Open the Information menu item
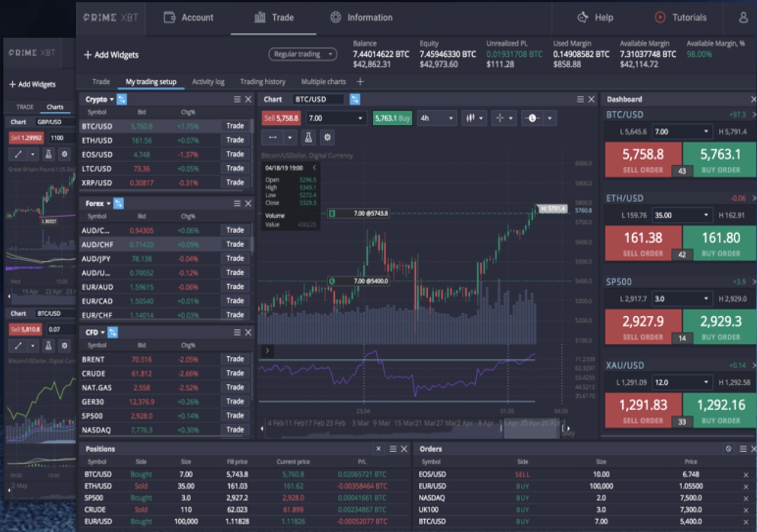The width and height of the screenshot is (757, 532). coord(361,18)
